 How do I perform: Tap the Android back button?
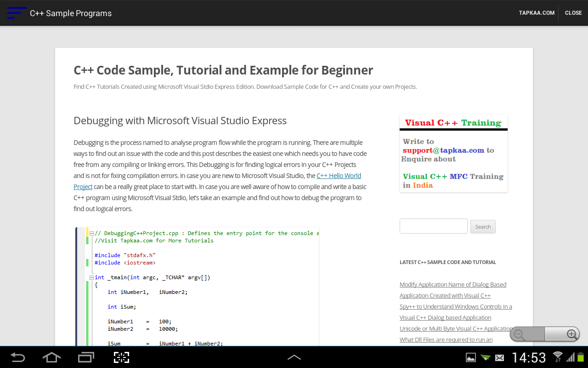tap(17, 357)
